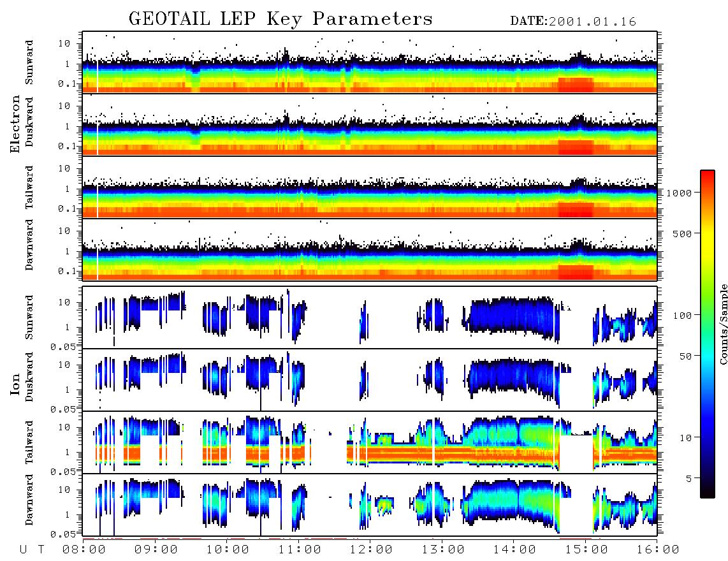Click the color bar's "5" tick label
The width and height of the screenshot is (728, 561).
tap(688, 479)
